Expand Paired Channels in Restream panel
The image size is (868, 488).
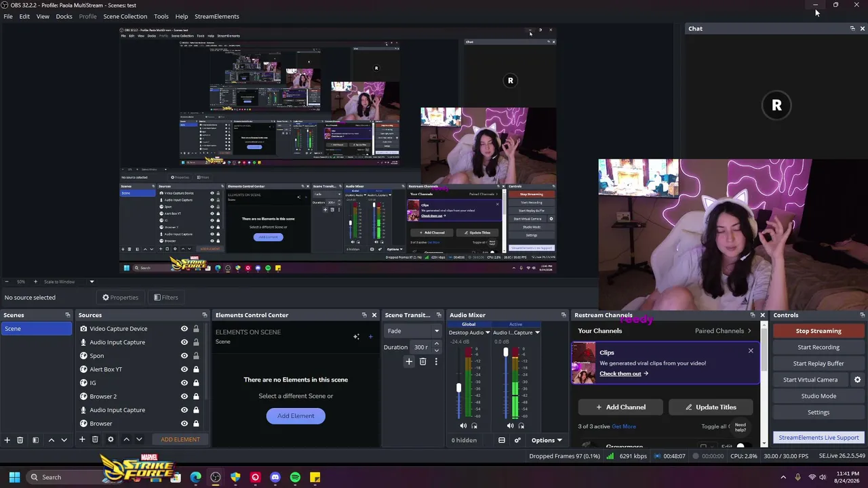(723, 331)
